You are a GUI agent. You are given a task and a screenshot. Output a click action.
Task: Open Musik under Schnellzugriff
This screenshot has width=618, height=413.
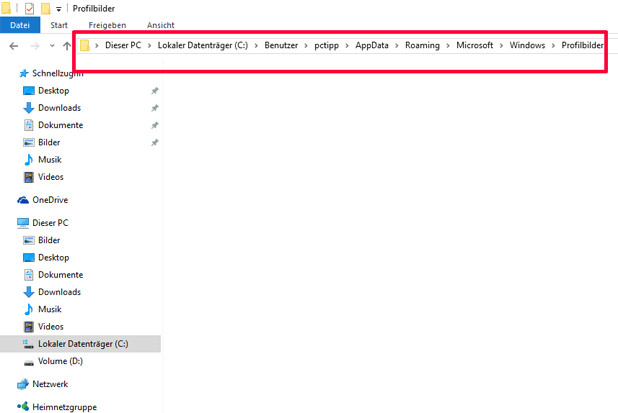(50, 160)
